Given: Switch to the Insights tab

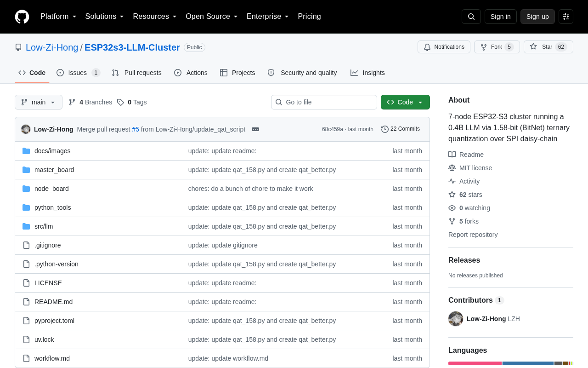Looking at the screenshot, I should tap(367, 73).
